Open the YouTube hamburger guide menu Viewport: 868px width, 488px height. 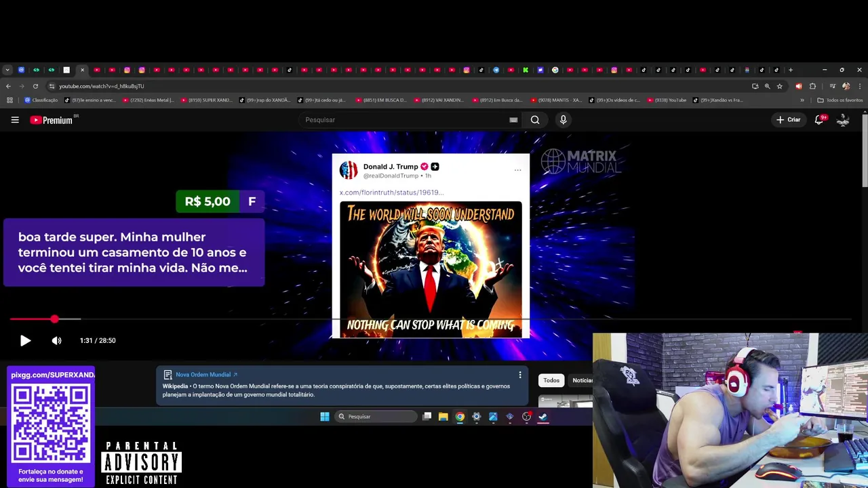15,120
